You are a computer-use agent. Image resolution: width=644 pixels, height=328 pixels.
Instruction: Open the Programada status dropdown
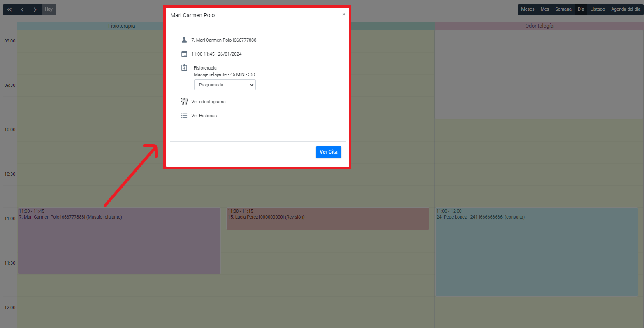click(225, 85)
